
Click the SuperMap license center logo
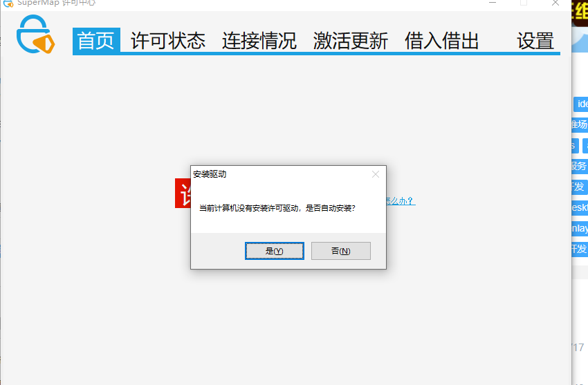(35, 35)
